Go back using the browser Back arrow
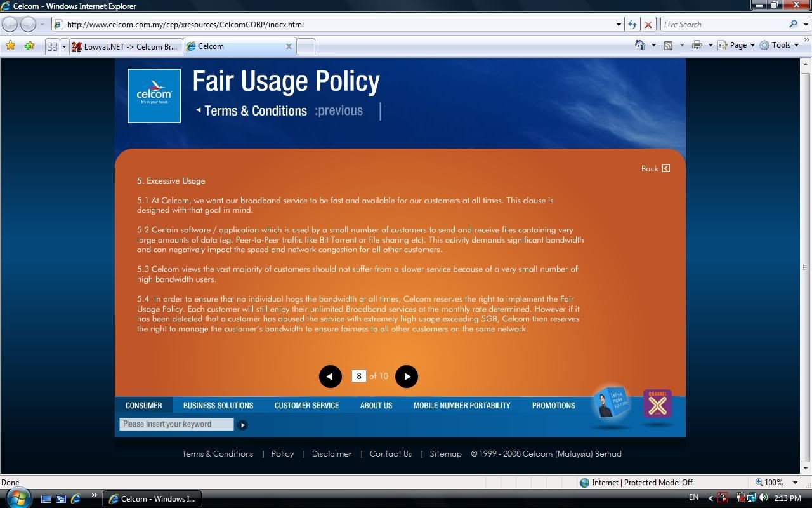Viewport: 812px width, 508px height. [10, 25]
